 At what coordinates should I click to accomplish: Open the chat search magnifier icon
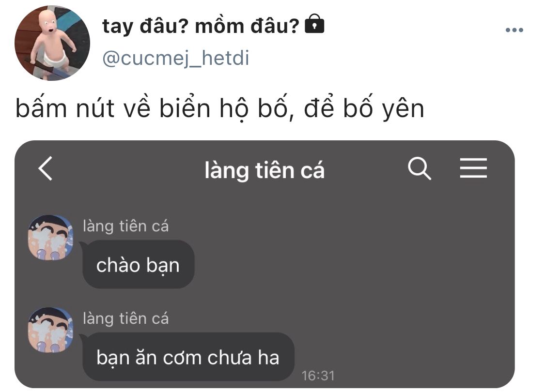[x=419, y=168]
